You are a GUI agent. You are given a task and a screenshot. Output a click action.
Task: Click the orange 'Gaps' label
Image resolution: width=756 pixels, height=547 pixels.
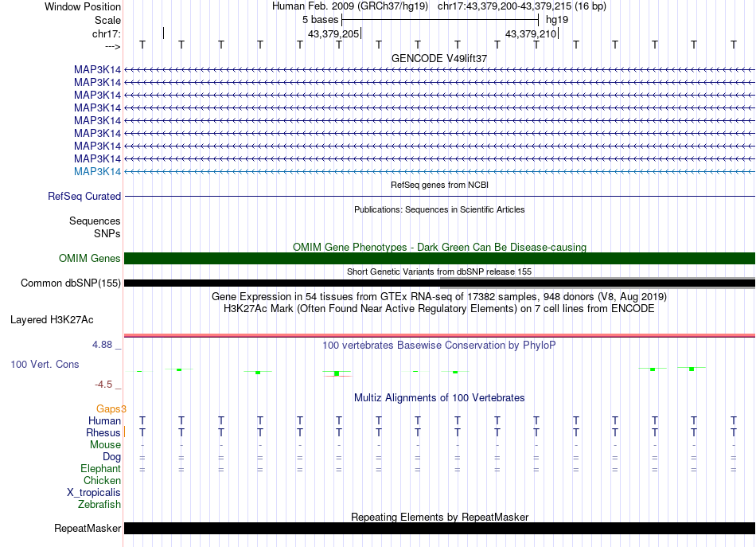110,409
